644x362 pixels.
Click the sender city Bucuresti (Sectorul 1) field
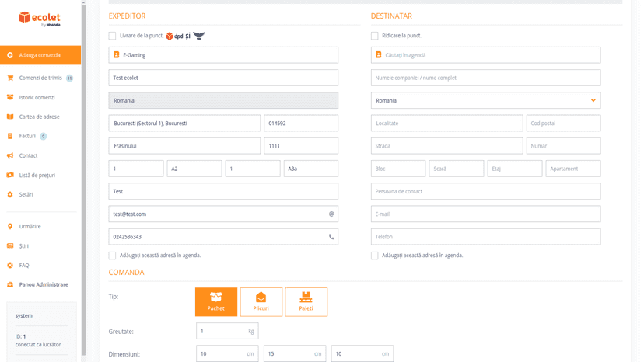coord(184,124)
